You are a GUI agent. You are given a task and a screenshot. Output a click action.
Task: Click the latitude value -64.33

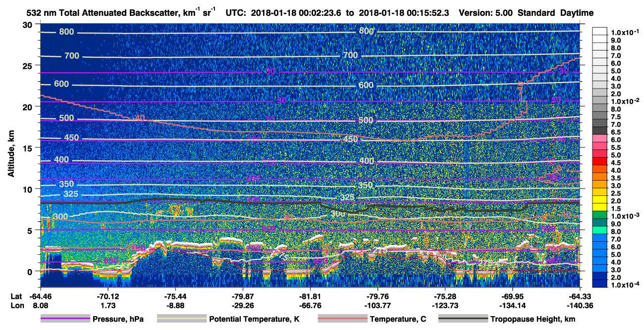(x=580, y=296)
